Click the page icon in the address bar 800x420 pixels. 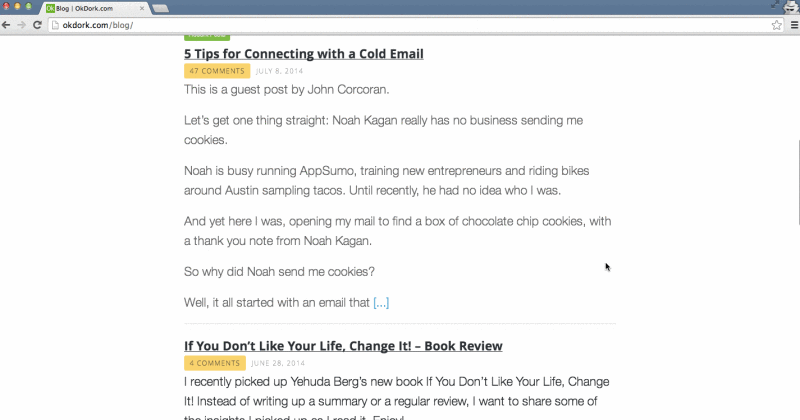pos(55,25)
